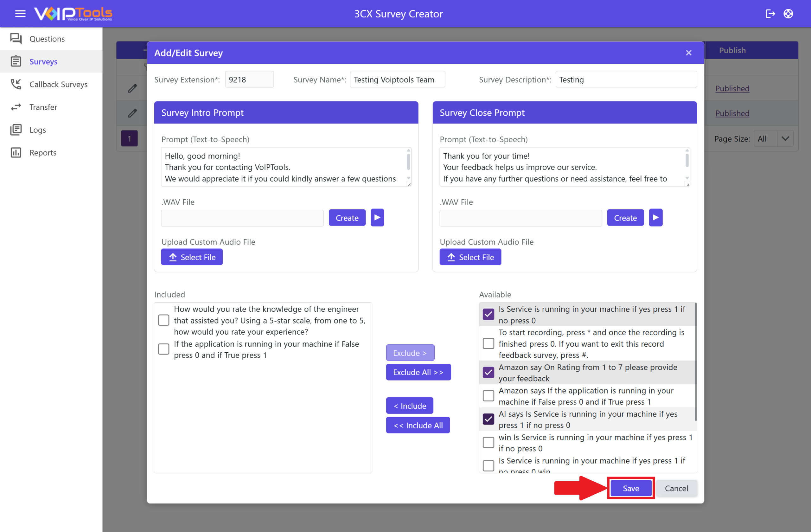
Task: Open the hamburger navigation menu
Action: point(21,14)
